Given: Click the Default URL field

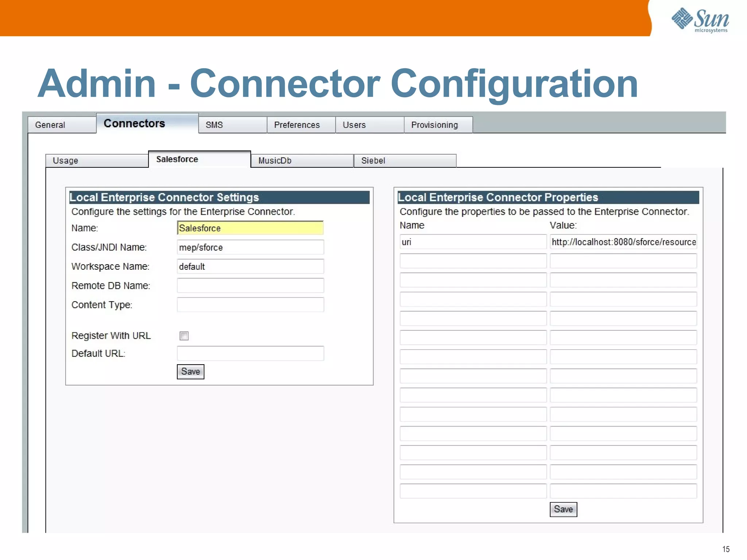Looking at the screenshot, I should pyautogui.click(x=250, y=353).
